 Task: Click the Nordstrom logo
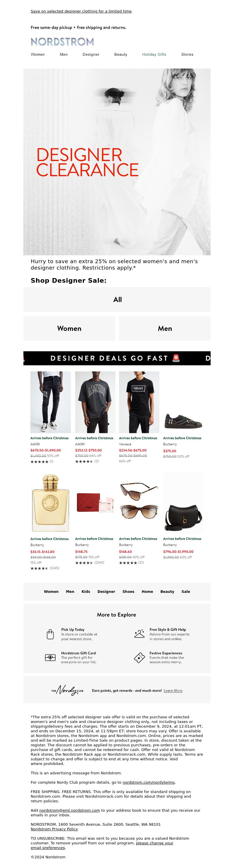click(x=62, y=41)
